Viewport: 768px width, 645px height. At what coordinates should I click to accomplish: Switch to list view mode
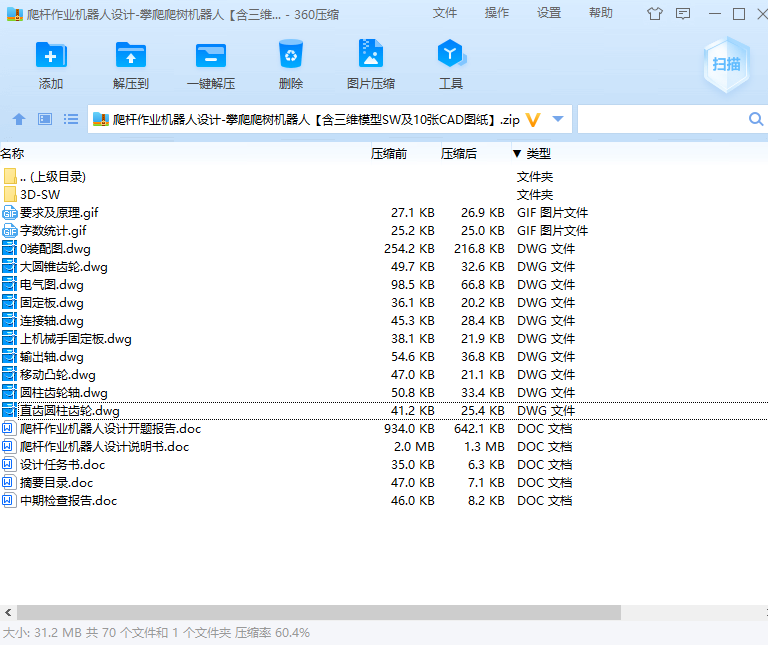click(71, 119)
